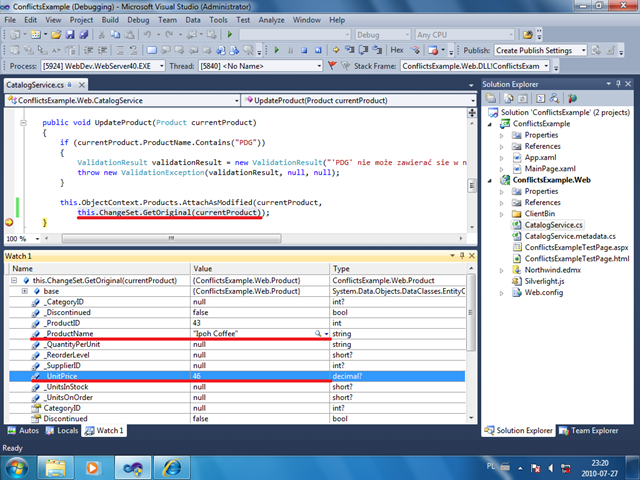Click the Watch 1 vertical scrollbar down arrow
The width and height of the screenshot is (640, 480).
pos(471,418)
